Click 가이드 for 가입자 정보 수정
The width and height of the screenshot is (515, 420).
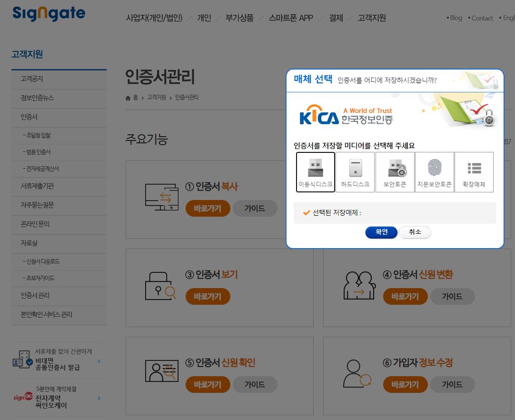pyautogui.click(x=452, y=384)
